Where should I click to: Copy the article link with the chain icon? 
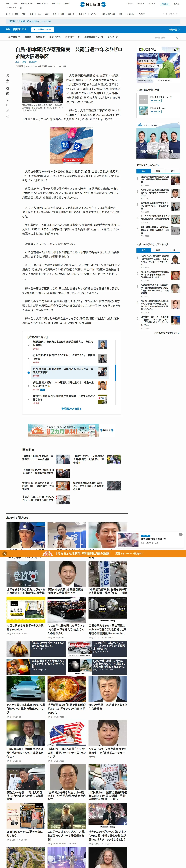[x=8, y=111]
